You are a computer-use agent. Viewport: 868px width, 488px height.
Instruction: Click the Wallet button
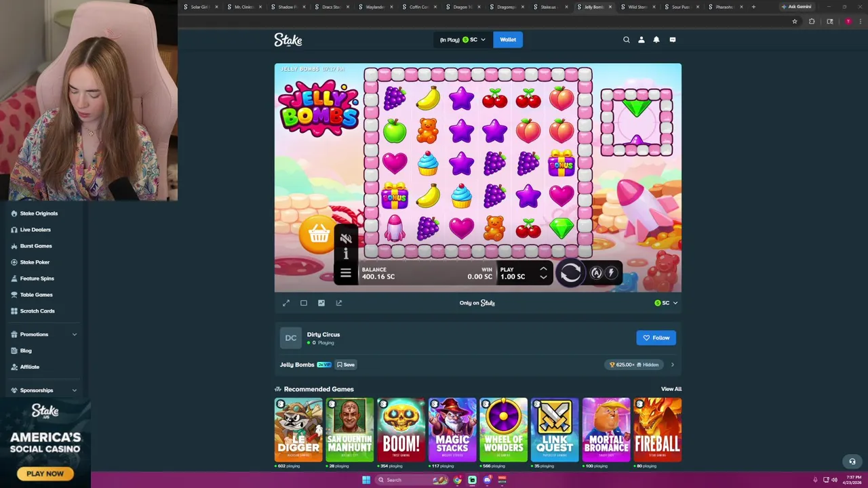click(x=508, y=40)
